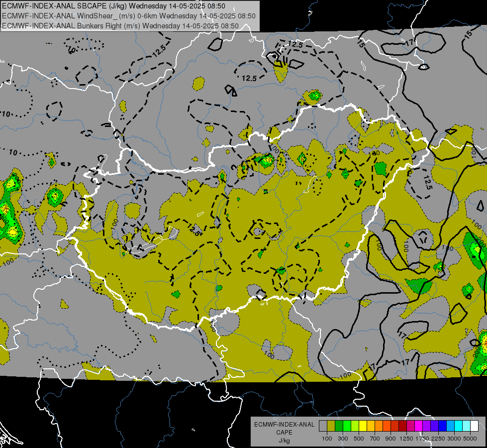Click the legend value 1750
This screenshot has width=487, height=448.
pyautogui.click(x=422, y=439)
